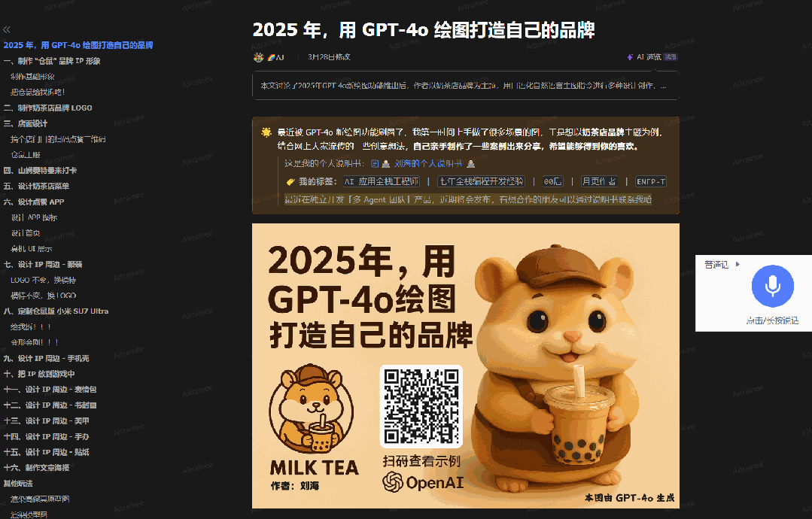Click the hamster milk tea cover image
The width and height of the screenshot is (812, 519).
tap(465, 366)
